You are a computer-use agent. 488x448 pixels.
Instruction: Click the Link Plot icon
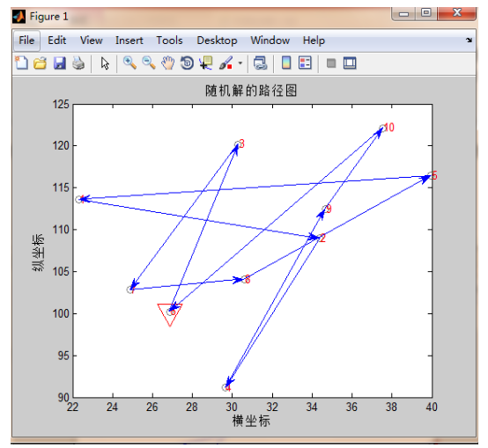[x=261, y=63]
